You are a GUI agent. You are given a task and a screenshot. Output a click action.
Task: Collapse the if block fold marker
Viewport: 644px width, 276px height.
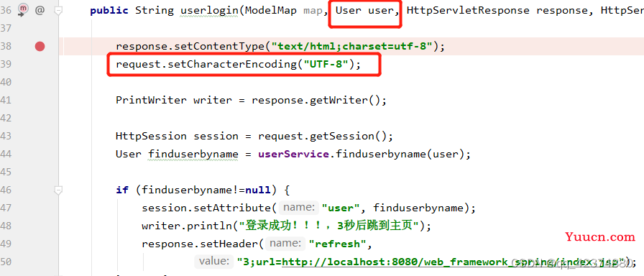coord(59,190)
